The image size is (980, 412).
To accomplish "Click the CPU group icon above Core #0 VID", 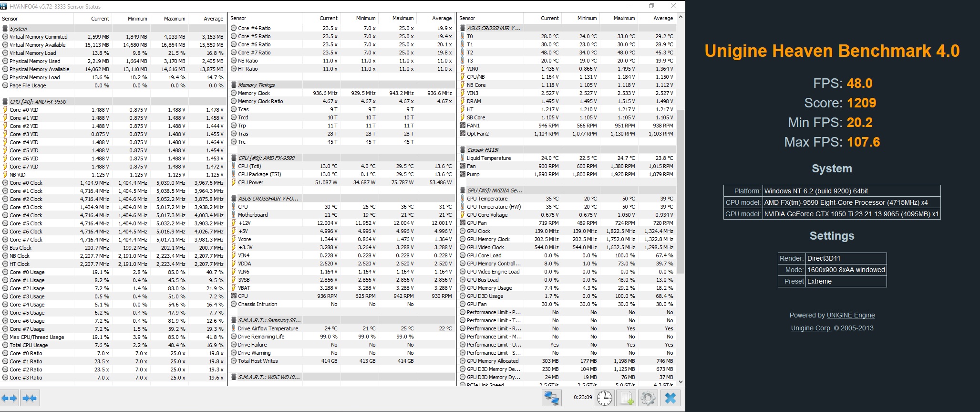I will click(x=5, y=102).
